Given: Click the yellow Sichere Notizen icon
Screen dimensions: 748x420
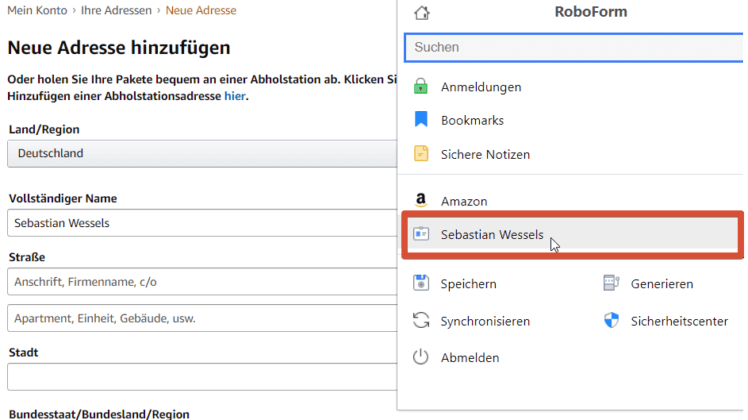Looking at the screenshot, I should (421, 154).
